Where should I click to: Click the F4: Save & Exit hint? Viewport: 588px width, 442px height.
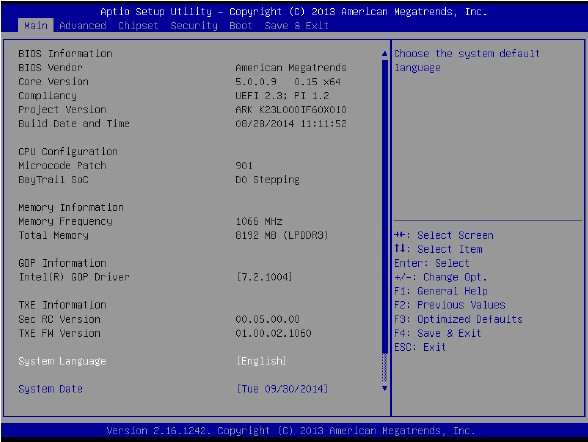[x=438, y=333]
